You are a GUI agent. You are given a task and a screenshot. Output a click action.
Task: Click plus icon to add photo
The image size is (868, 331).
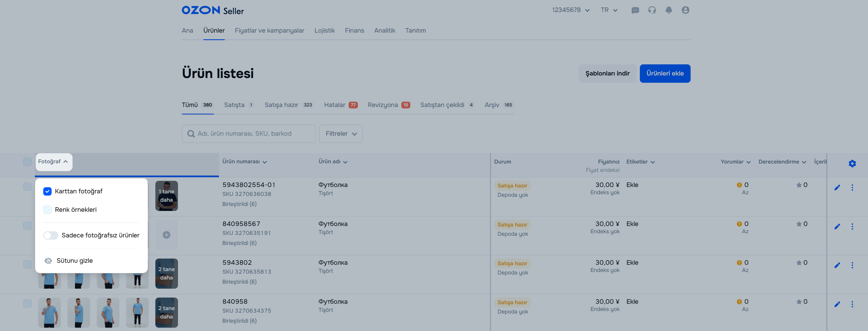[167, 235]
